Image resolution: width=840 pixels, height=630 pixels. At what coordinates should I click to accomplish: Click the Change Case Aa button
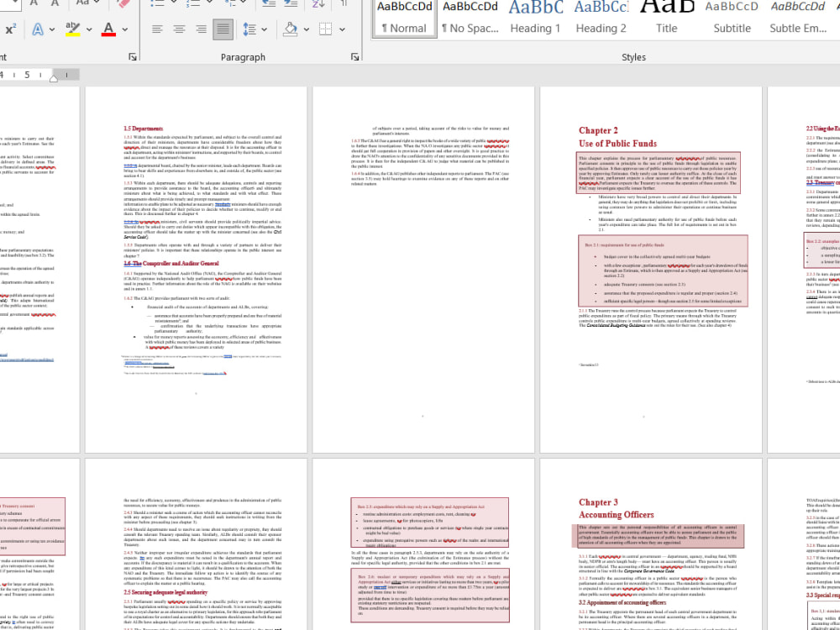82,3
